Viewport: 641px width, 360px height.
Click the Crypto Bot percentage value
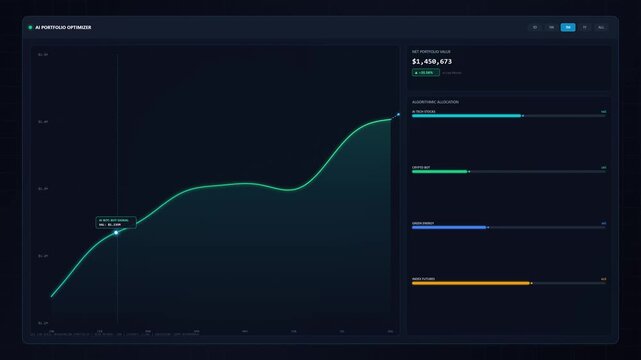click(603, 168)
